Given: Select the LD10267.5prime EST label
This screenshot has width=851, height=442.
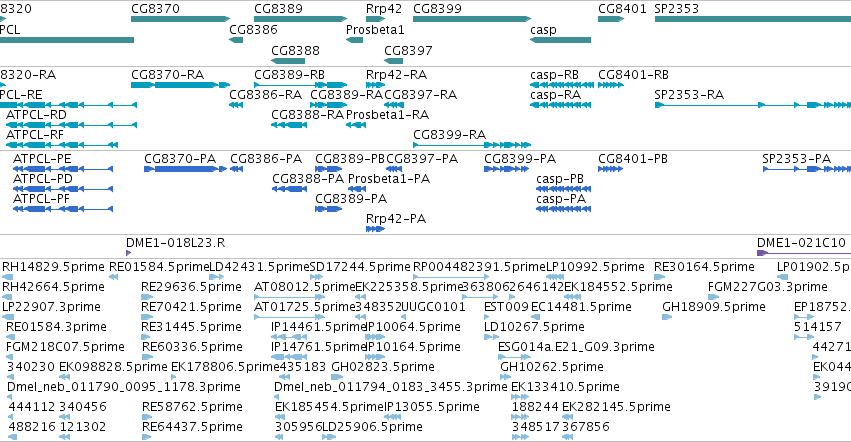Looking at the screenshot, I should (x=535, y=327).
